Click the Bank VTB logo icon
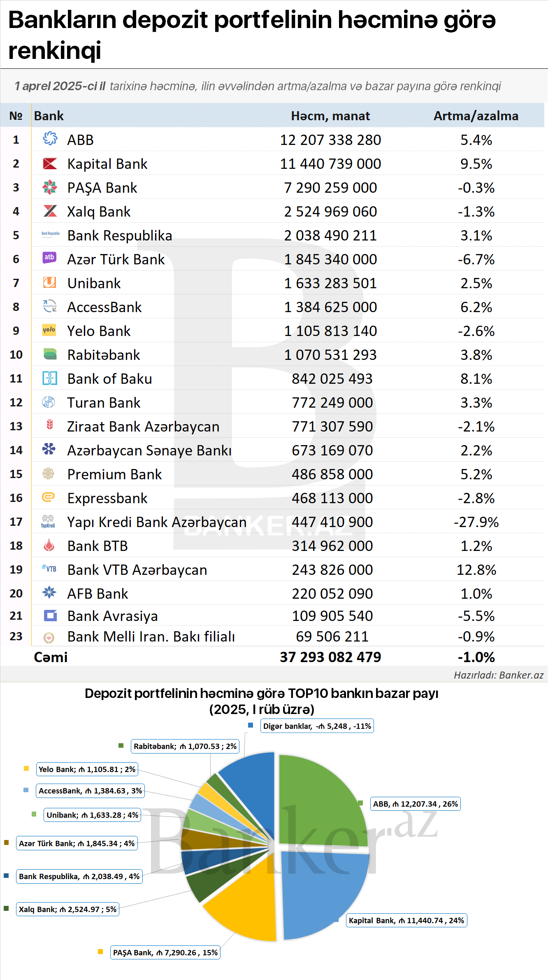This screenshot has width=548, height=980. (x=49, y=568)
